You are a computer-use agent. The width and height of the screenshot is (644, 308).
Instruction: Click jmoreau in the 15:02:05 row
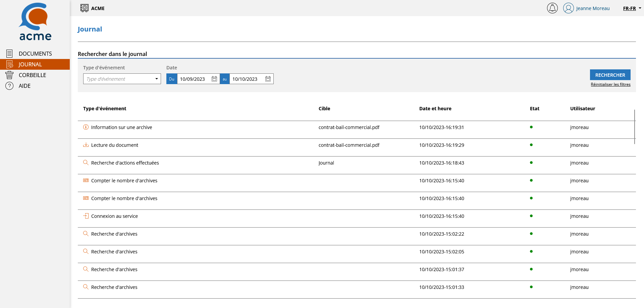coord(579,252)
